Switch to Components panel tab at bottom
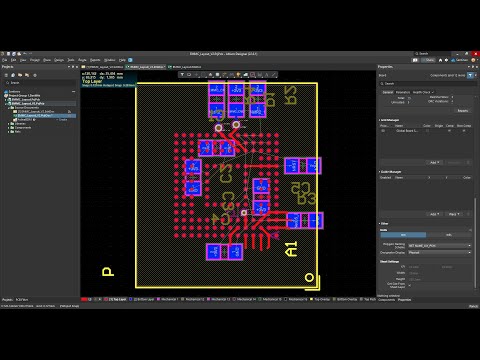Screen dimensions: 480x360 click(386, 300)
